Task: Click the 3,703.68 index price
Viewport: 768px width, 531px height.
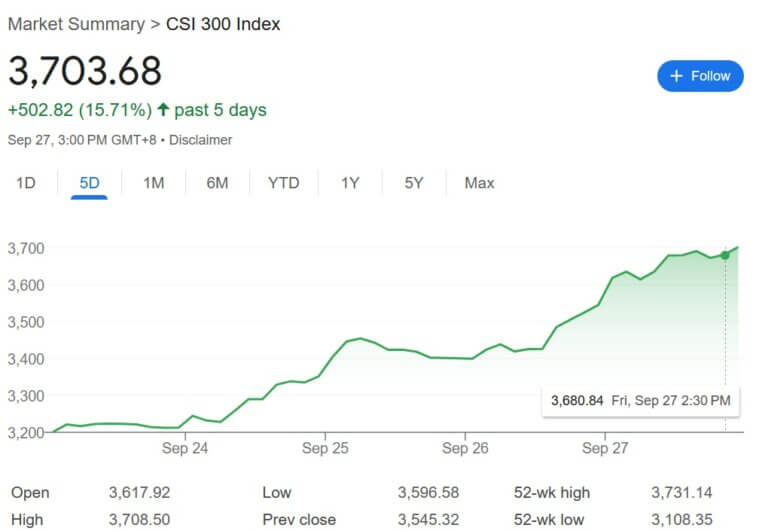Action: point(85,71)
